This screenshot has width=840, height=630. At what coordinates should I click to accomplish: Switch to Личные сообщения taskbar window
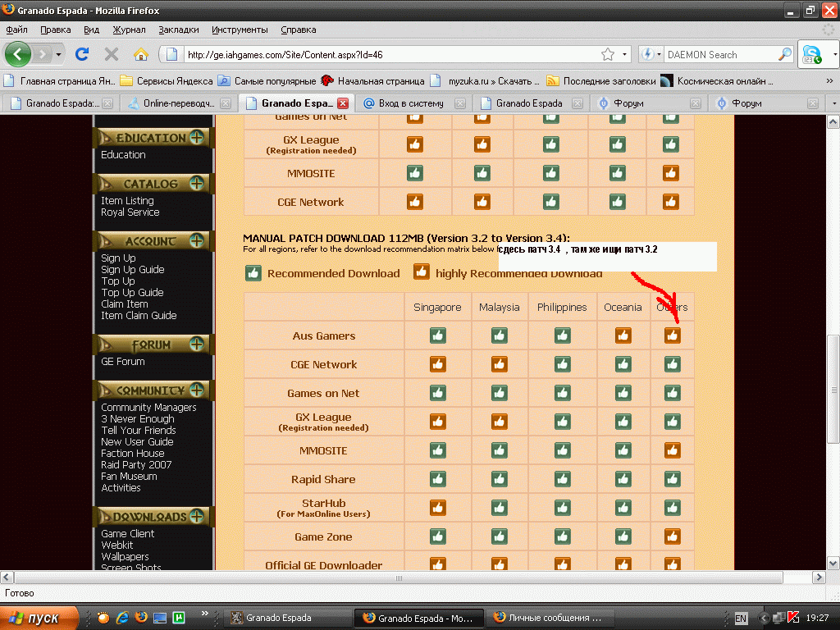point(549,618)
